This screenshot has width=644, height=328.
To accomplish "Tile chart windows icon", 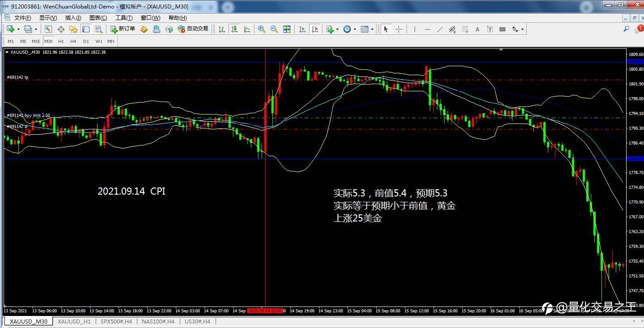I will click(x=287, y=29).
